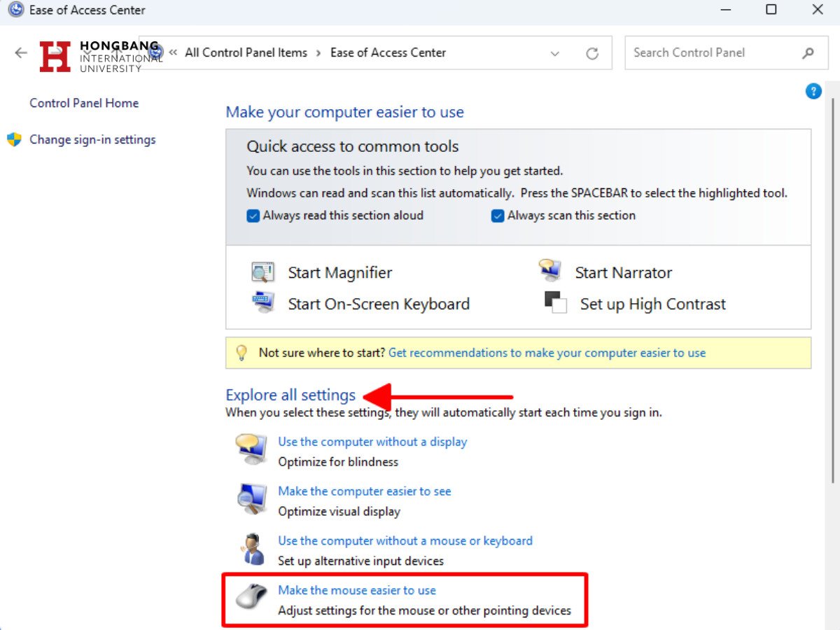Click the Start Narrator icon
Screen dimensions: 840x630
[x=549, y=270]
